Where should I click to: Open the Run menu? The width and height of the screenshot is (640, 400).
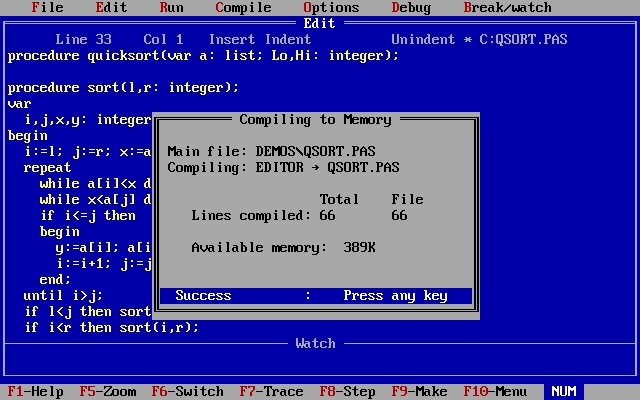(171, 8)
